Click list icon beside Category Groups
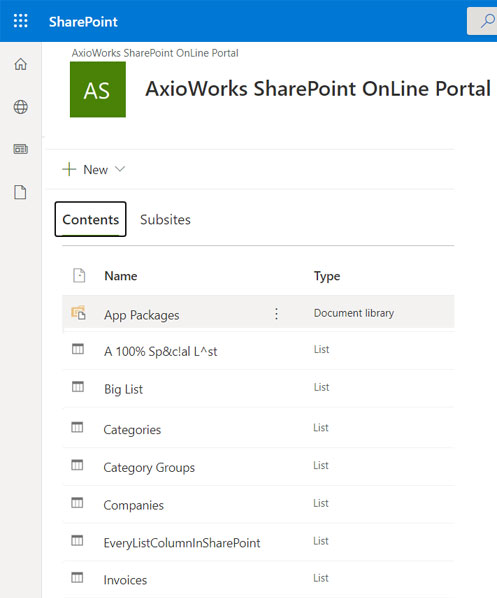 (77, 465)
